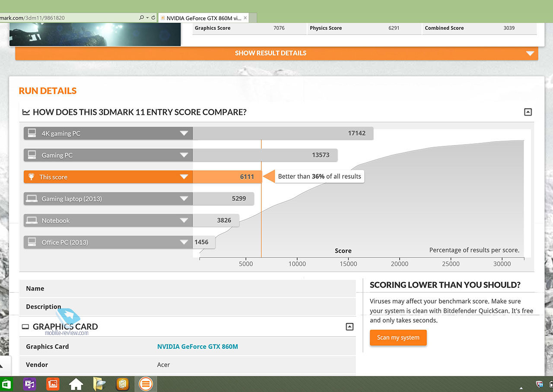Click the 1456 Office PC score value
This screenshot has width=553, height=392.
click(x=202, y=242)
